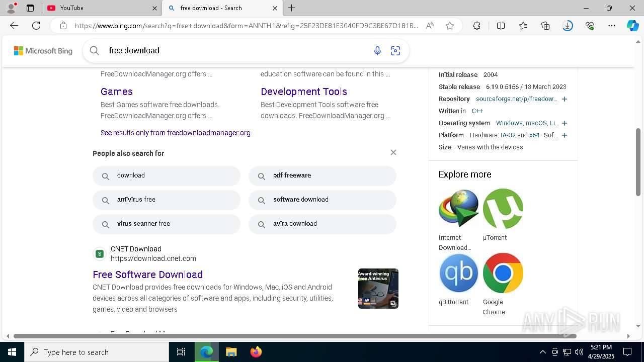Open the Windows Start menu

12,352
